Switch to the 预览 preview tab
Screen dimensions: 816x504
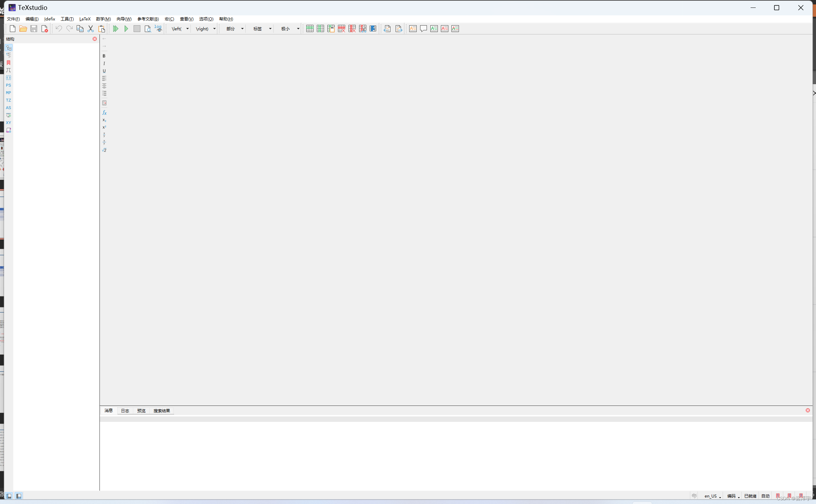click(141, 411)
